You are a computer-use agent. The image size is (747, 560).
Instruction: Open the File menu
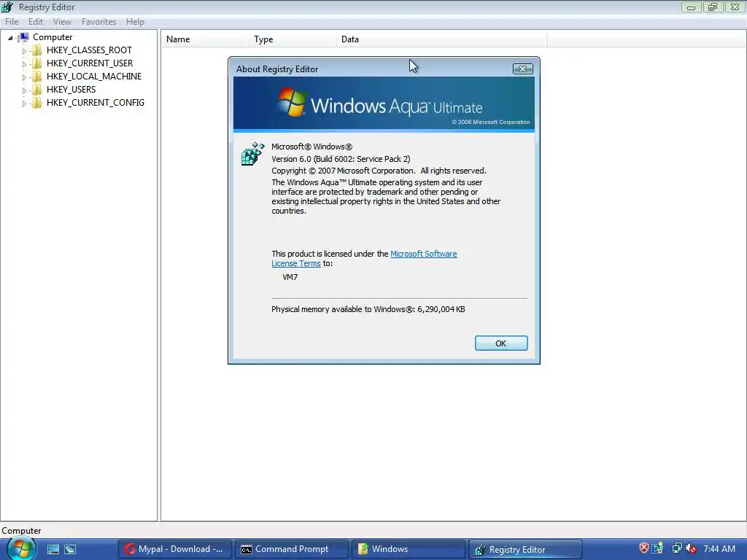click(x=12, y=22)
